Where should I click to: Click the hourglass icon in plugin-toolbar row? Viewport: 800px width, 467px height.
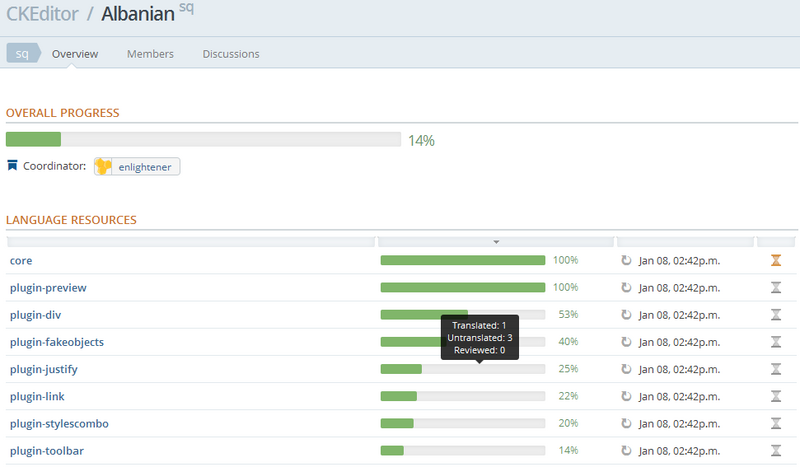[x=776, y=450]
